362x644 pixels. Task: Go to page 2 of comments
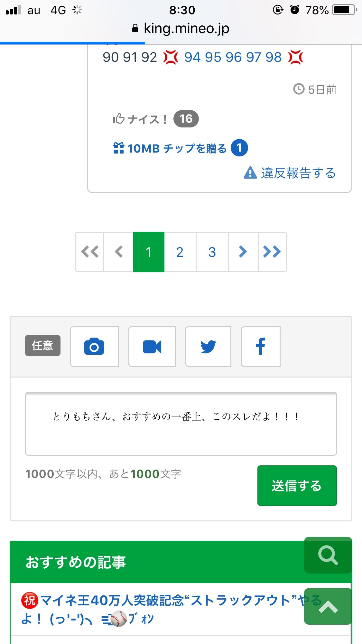tap(180, 252)
